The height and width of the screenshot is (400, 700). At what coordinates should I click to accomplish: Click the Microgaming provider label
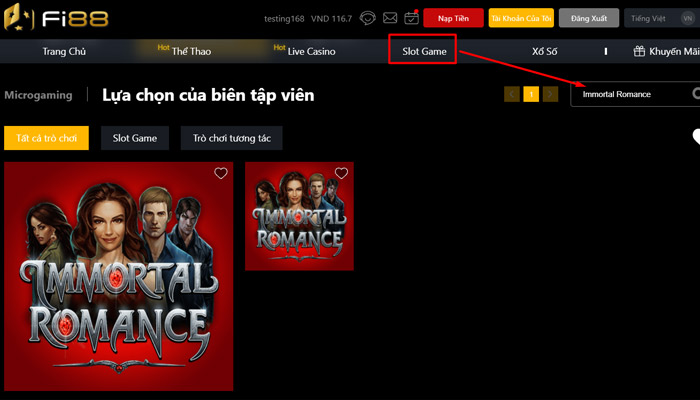tap(38, 95)
